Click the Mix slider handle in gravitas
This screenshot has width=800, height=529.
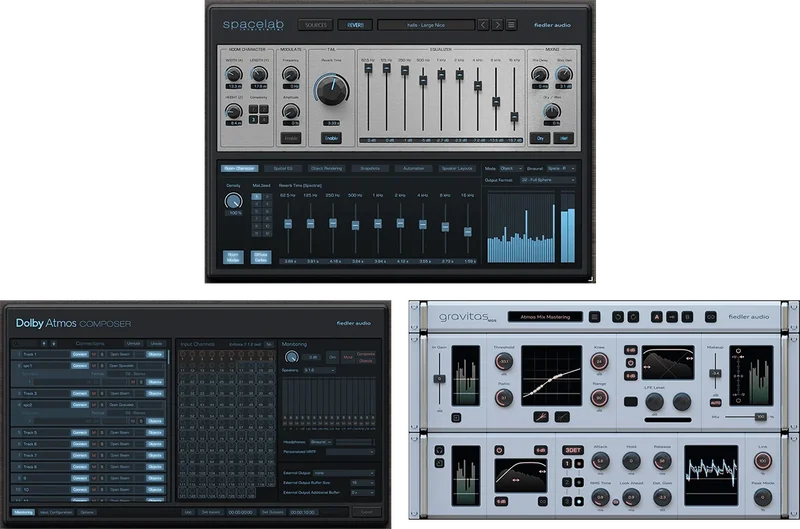coord(760,417)
